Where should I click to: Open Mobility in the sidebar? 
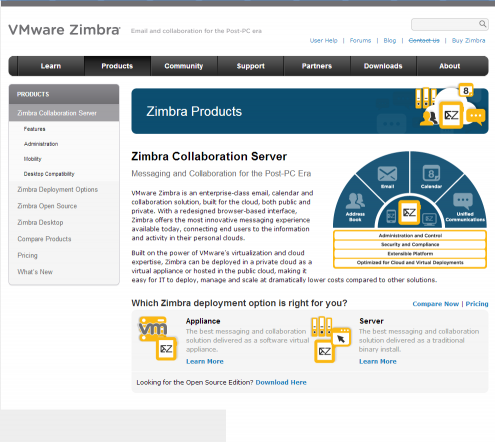[x=32, y=159]
